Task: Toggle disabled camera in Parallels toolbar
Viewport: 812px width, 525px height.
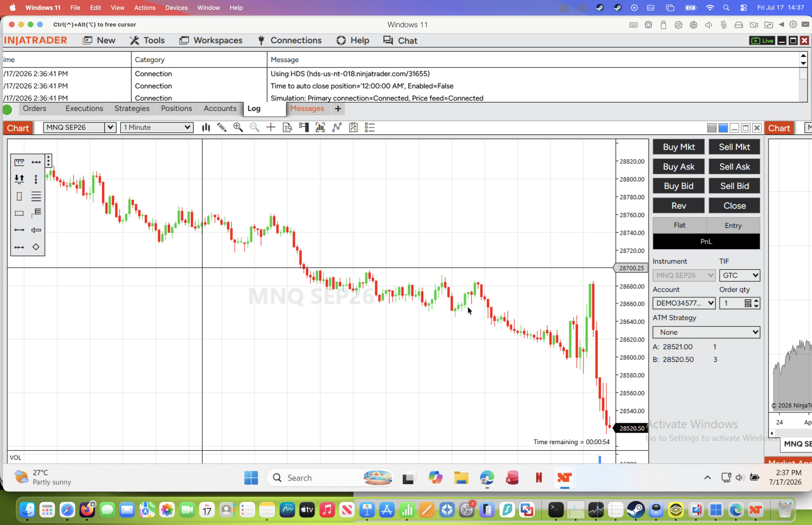Action: pos(754,25)
